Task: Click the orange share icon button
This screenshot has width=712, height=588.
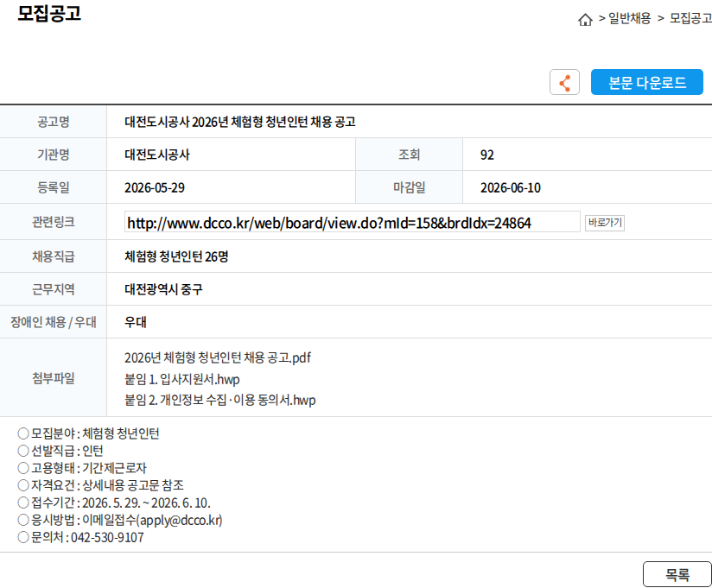Action: tap(564, 82)
